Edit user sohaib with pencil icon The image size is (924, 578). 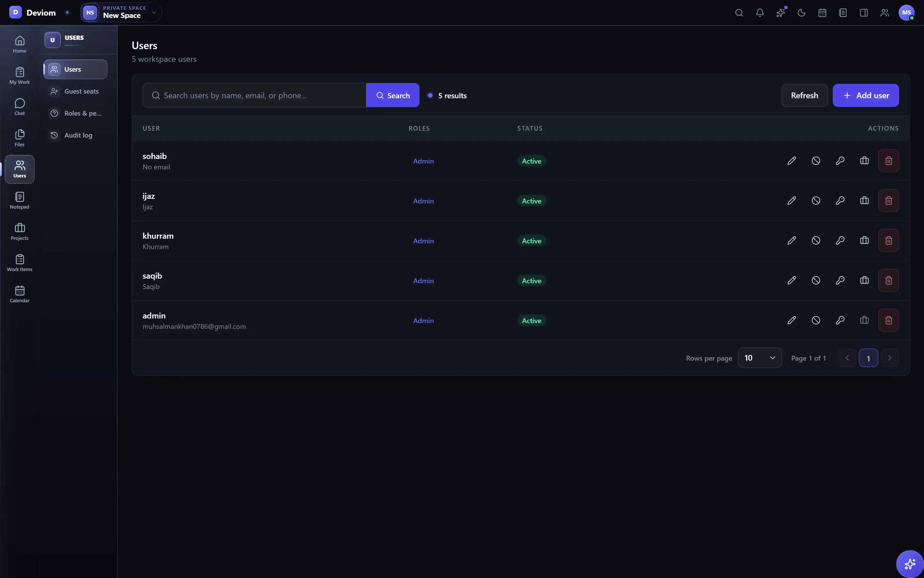coord(791,161)
